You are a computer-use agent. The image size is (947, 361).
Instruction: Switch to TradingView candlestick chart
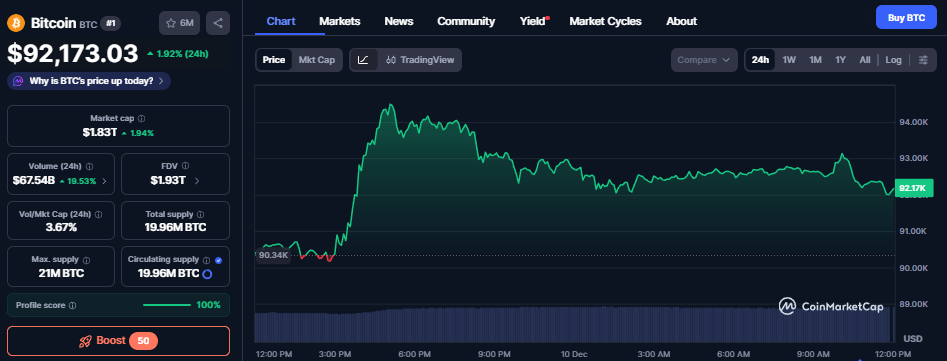[420, 60]
